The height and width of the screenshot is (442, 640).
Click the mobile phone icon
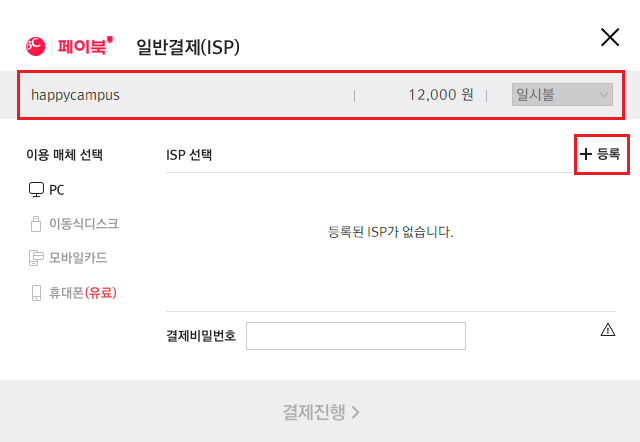tap(37, 293)
